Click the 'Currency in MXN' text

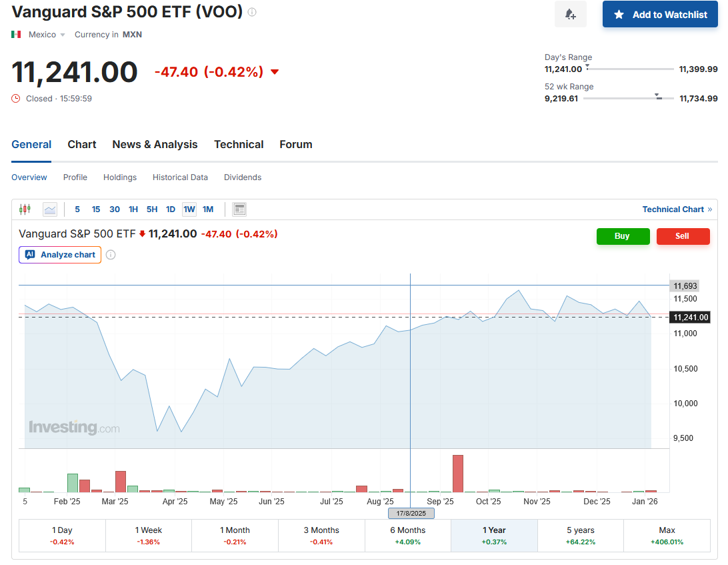(x=108, y=35)
